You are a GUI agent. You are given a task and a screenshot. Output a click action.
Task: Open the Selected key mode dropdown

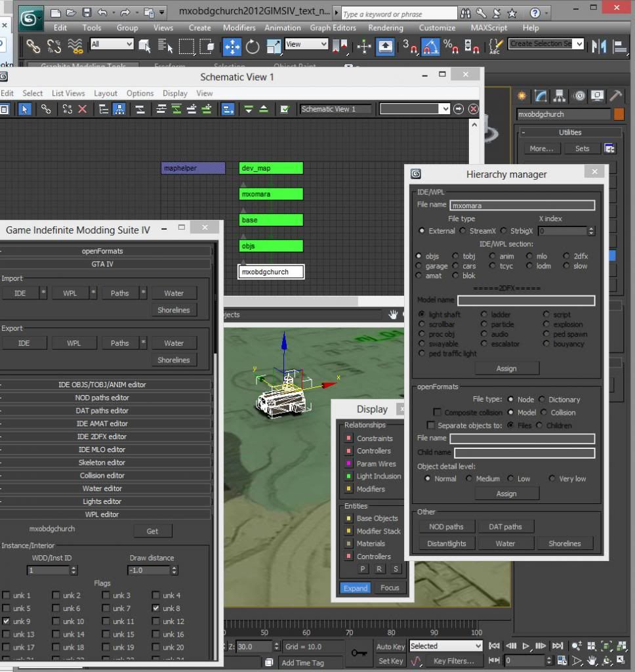446,646
